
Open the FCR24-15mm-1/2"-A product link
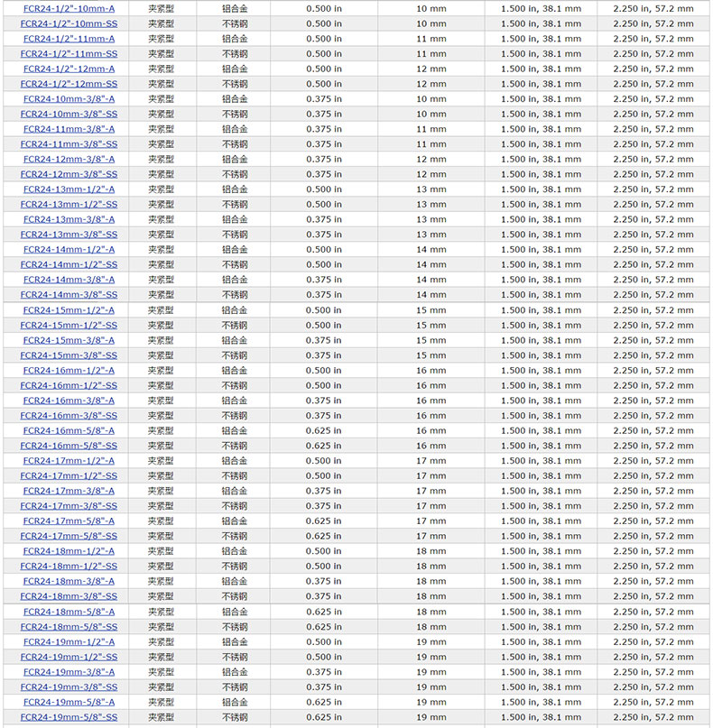pos(69,310)
